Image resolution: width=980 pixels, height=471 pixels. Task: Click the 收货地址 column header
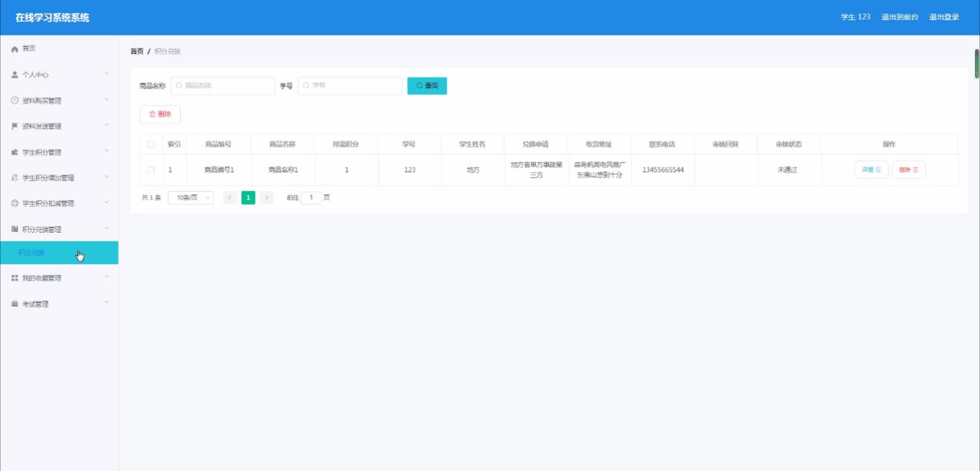coord(599,144)
